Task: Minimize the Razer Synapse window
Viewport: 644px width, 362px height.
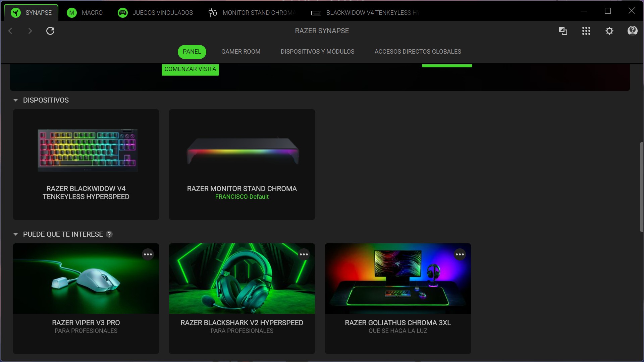Action: coord(584,11)
